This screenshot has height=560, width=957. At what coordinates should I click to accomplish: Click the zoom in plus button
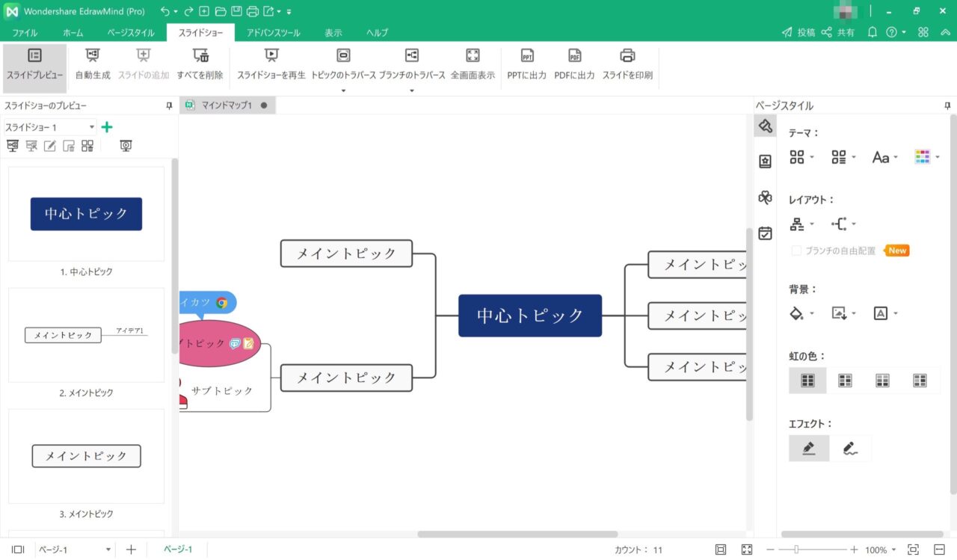pyautogui.click(x=854, y=550)
